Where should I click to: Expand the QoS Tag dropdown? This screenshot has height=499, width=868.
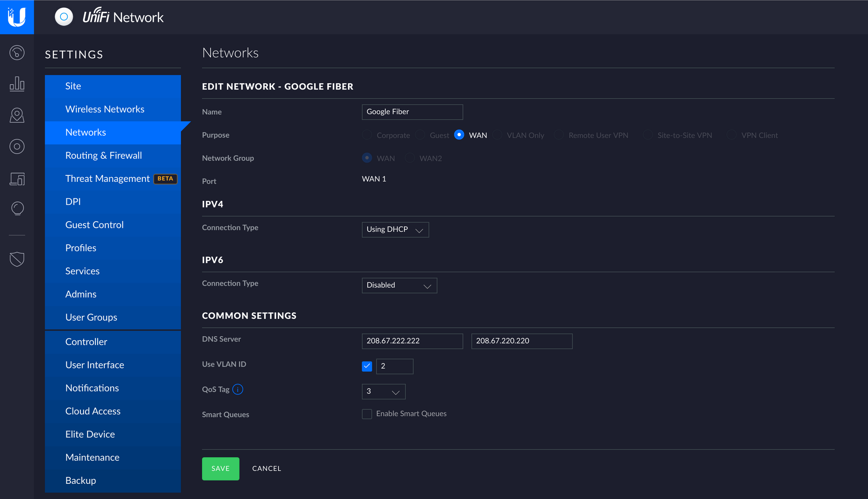pyautogui.click(x=383, y=391)
